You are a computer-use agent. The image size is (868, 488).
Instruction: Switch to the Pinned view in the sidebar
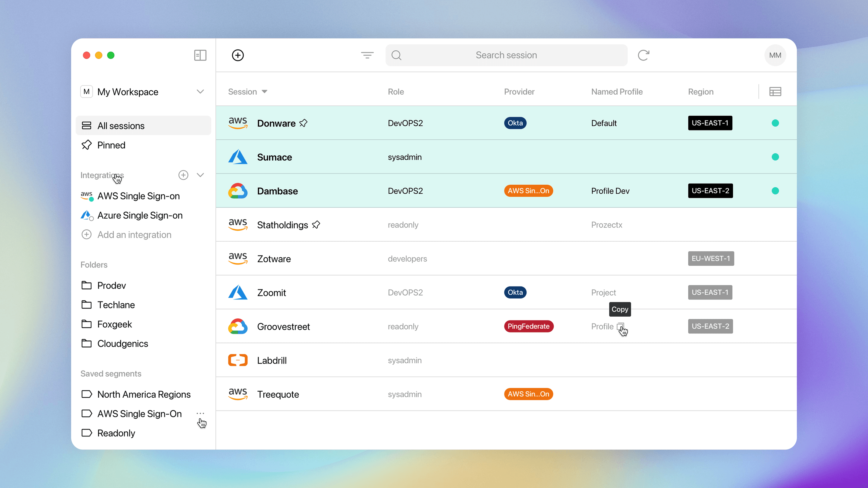coord(111,145)
